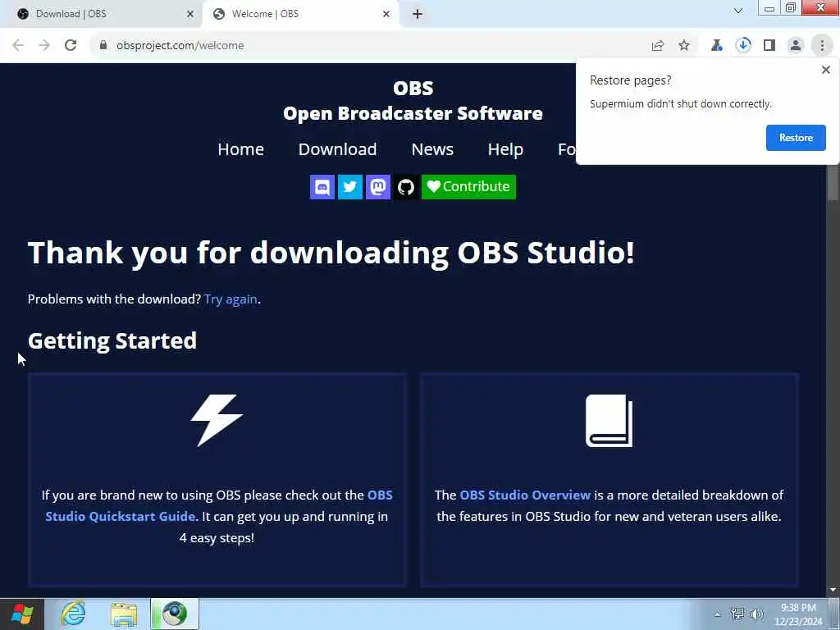Click the volume speaker tray icon
Viewport: 840px width, 630px height.
(x=757, y=614)
